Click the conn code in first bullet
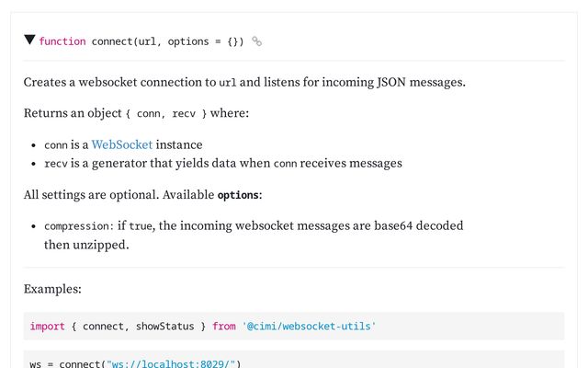Screen dimensions: 588x368 click(x=56, y=145)
